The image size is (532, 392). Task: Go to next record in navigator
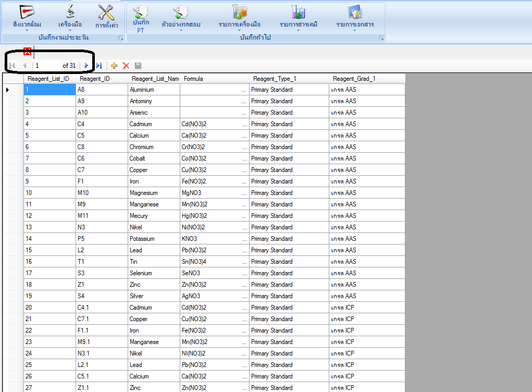(86, 66)
